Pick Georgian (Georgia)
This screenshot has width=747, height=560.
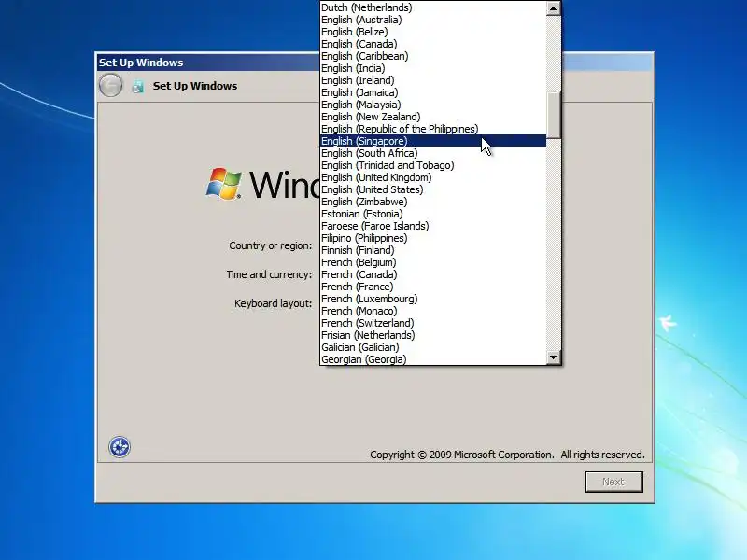click(x=432, y=359)
